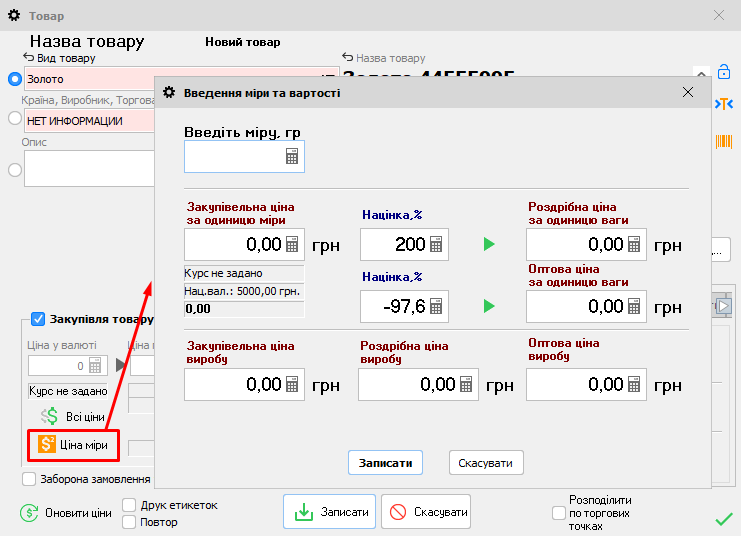Enable Розподілити по торгових точках checkbox
741x536 pixels.
559,513
